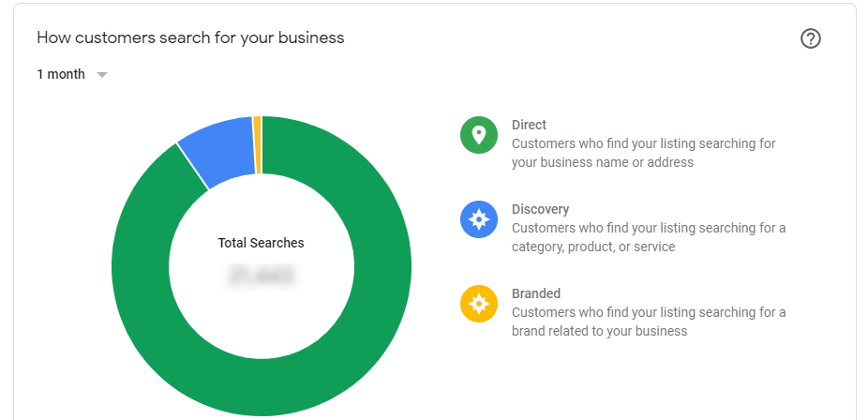
Task: Click the blue Discovery donut chart segment
Action: pyautogui.click(x=217, y=154)
